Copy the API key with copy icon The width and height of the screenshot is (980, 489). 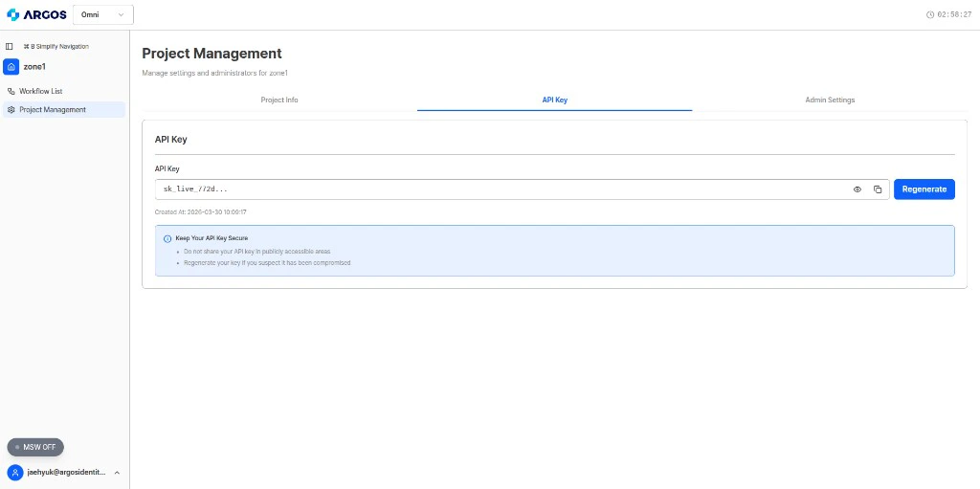click(878, 189)
